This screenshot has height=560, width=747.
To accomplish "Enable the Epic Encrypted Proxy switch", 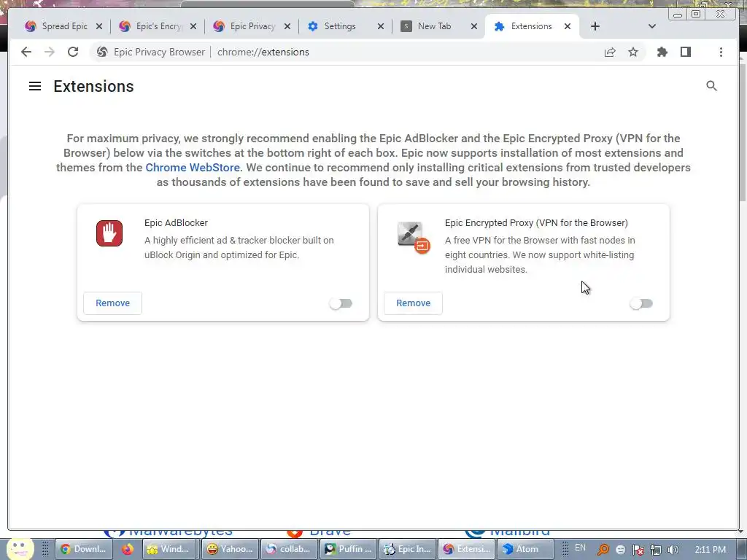I will 641,303.
